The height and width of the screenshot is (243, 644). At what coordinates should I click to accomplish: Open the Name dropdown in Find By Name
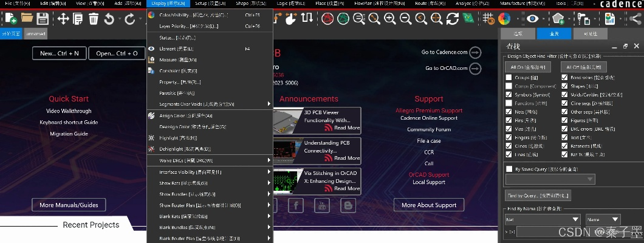(x=603, y=219)
